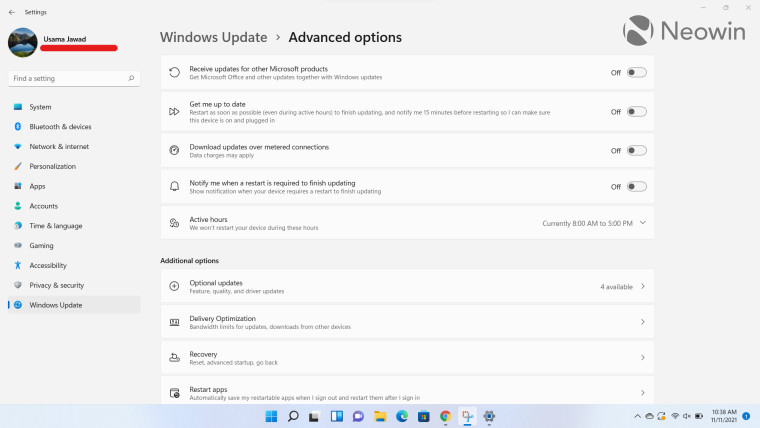This screenshot has width=760, height=428.
Task: Open File Explorer from the taskbar
Action: (380, 416)
